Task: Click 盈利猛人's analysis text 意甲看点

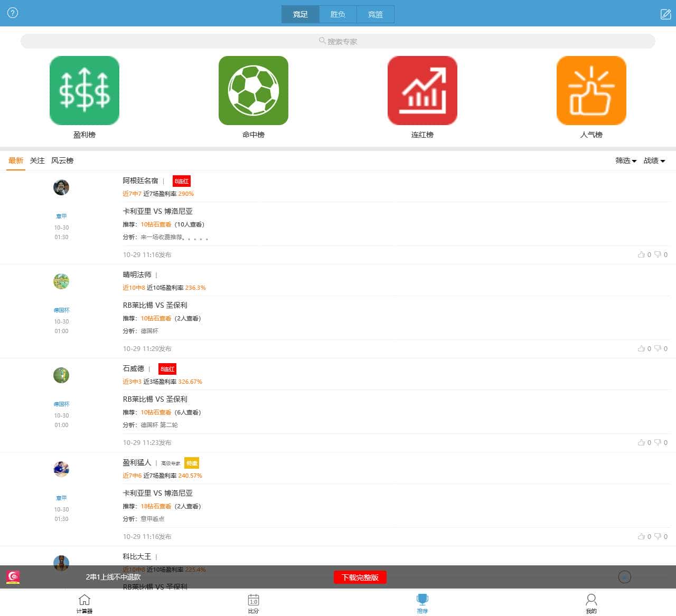Action: tap(152, 519)
